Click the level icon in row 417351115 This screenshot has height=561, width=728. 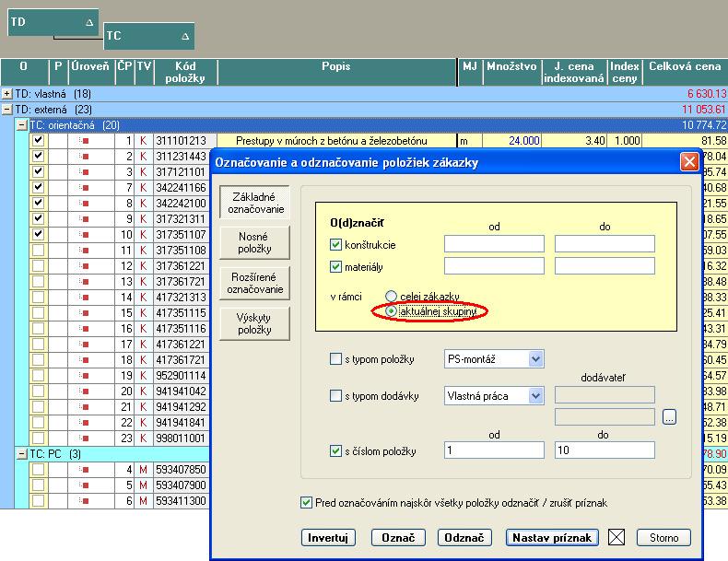coord(84,313)
